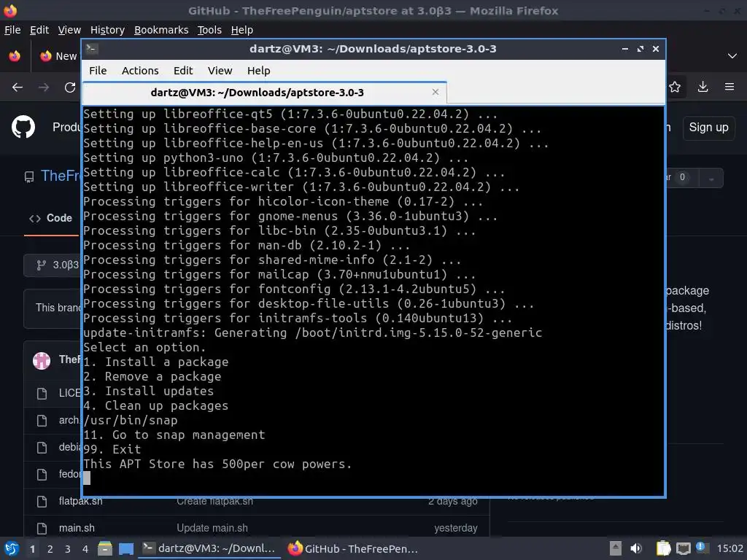Open Firefox View menu
Screen dimensions: 747x560
[69, 29]
